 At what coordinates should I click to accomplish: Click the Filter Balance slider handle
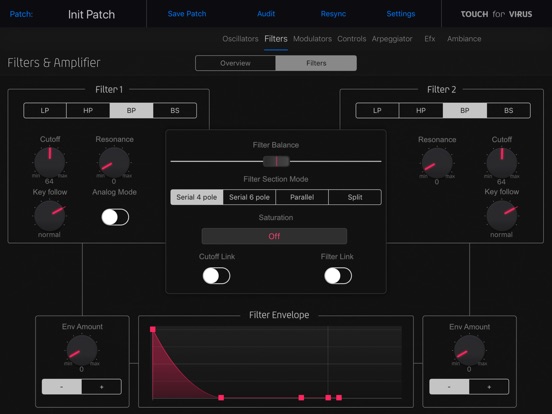[x=276, y=161]
